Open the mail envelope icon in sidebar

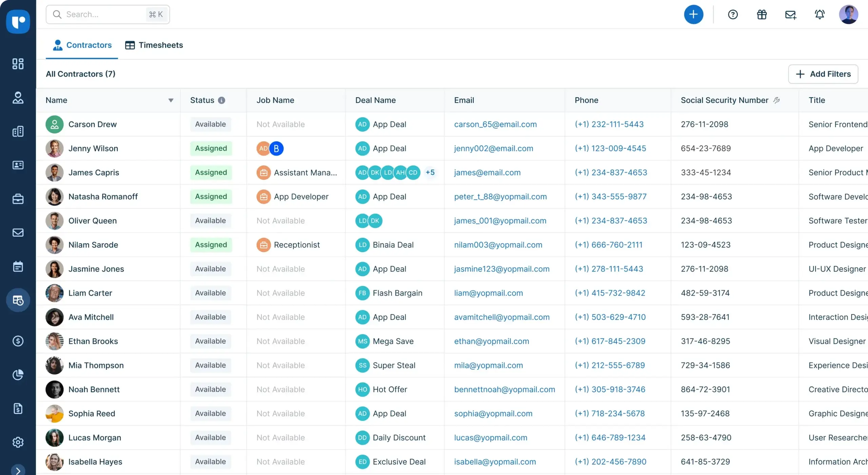pos(18,233)
